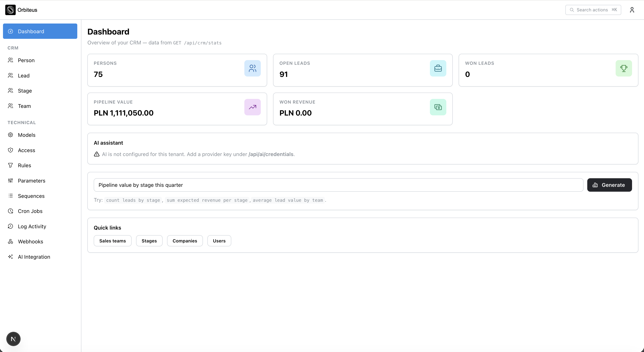Image resolution: width=644 pixels, height=352 pixels.
Task: Navigate to Sequences
Action: click(x=40, y=196)
